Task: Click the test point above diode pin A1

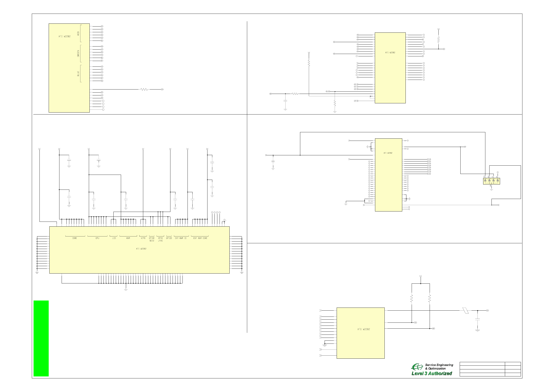Action: (x=498, y=172)
